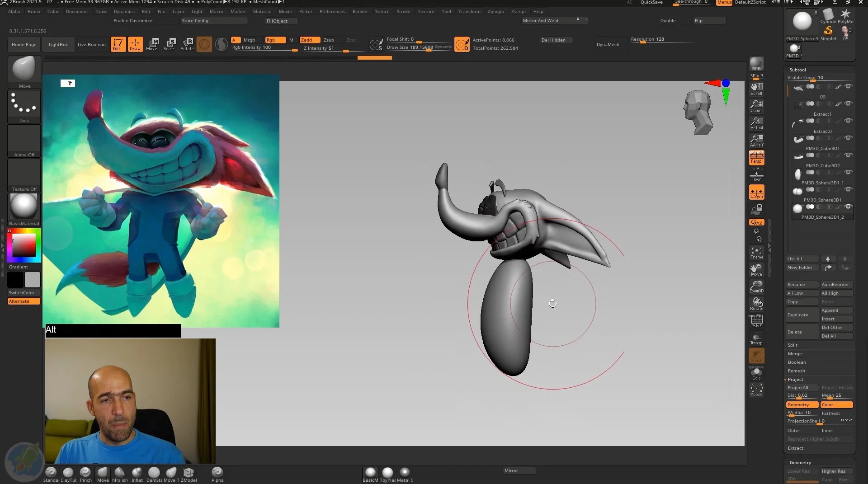
Task: Open the Brush menu
Action: (x=33, y=11)
